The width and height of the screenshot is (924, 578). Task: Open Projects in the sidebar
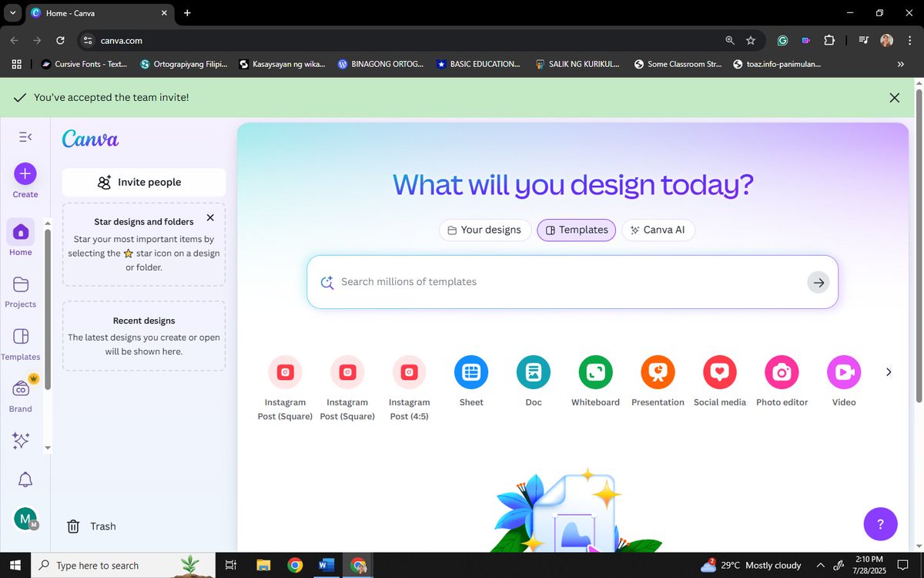pyautogui.click(x=21, y=292)
